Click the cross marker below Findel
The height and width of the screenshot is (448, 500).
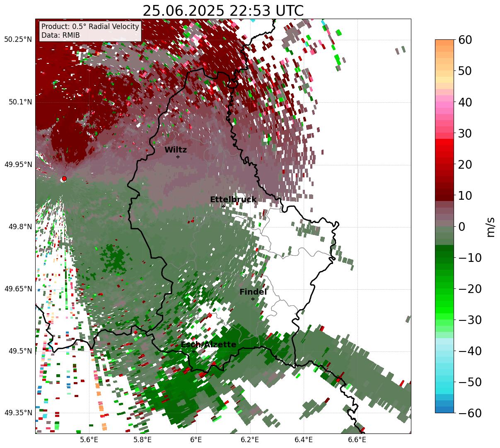(253, 299)
